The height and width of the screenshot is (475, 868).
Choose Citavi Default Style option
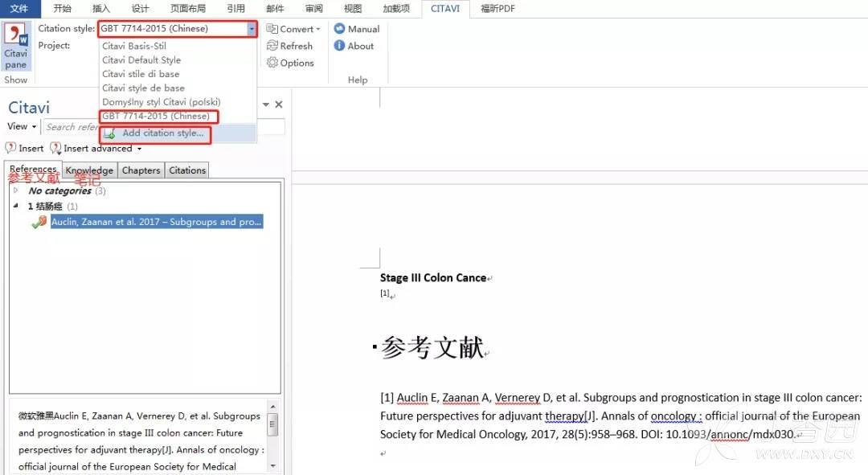coord(141,59)
